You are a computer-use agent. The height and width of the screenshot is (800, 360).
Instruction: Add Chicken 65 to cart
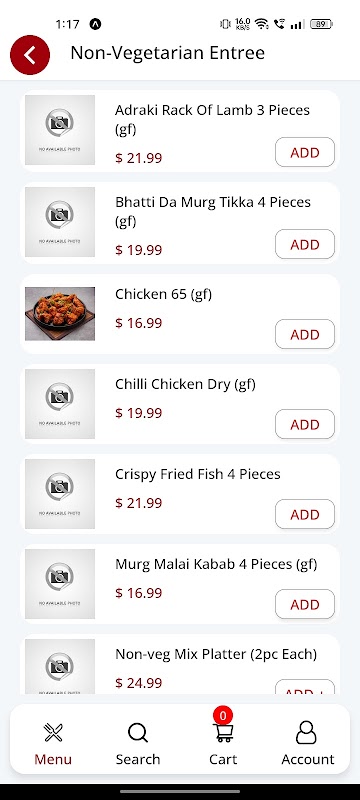[x=305, y=334]
